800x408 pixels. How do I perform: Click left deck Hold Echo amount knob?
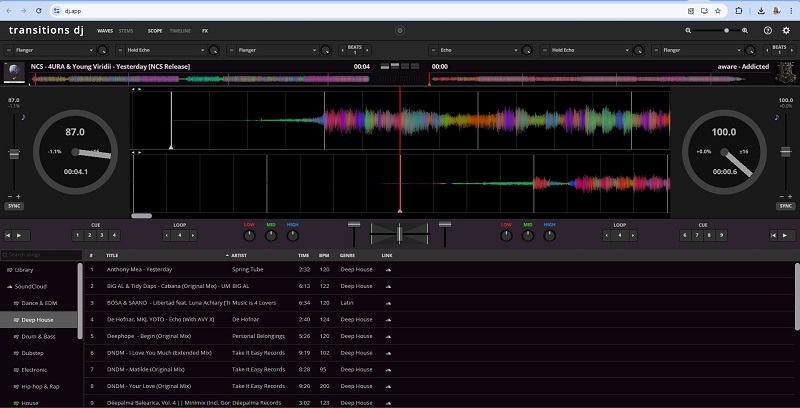click(214, 50)
